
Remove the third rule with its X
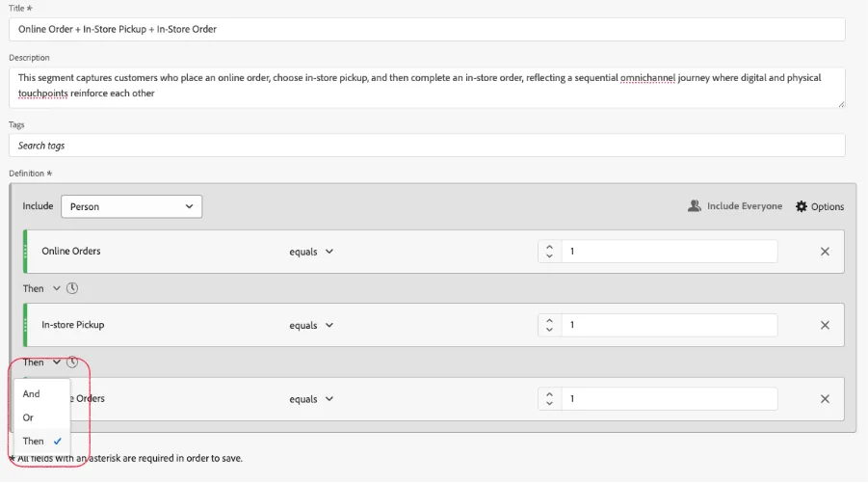pos(825,399)
